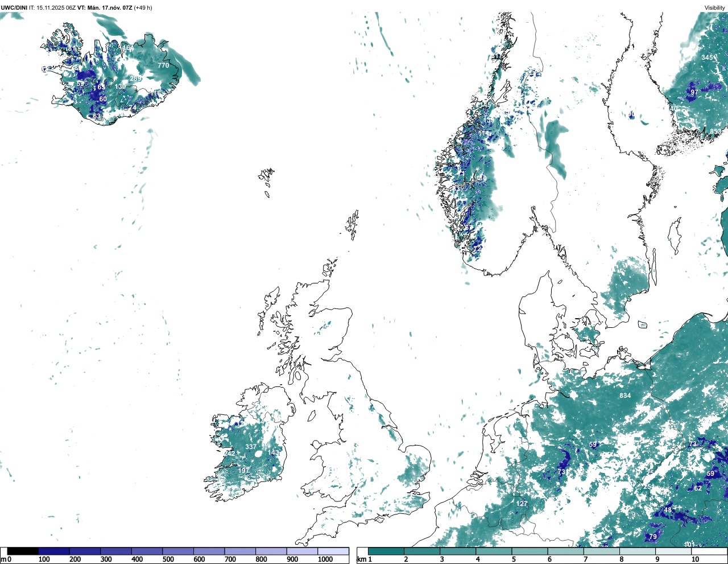
Task: Pick the 200–300 m legend color block
Action: click(x=85, y=551)
